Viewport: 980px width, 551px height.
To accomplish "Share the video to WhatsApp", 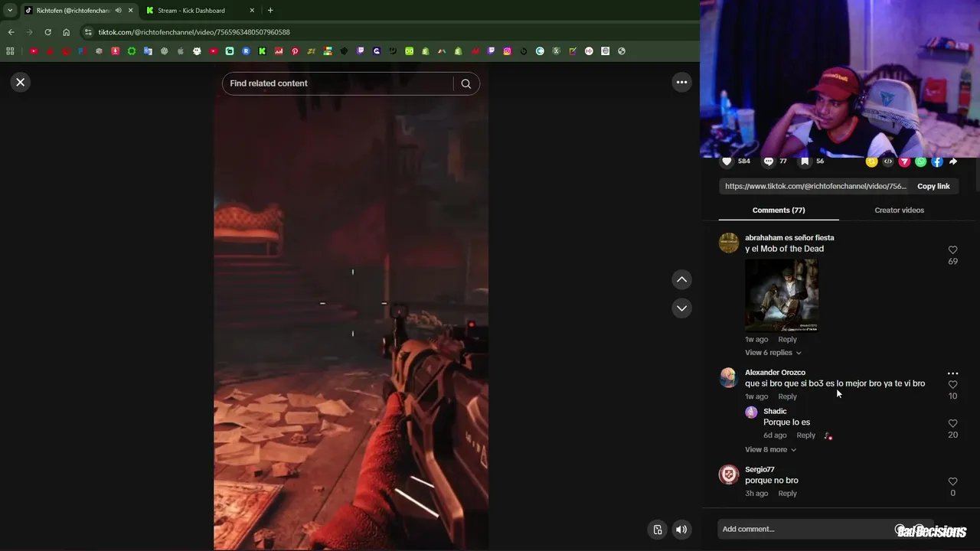I will coord(921,161).
